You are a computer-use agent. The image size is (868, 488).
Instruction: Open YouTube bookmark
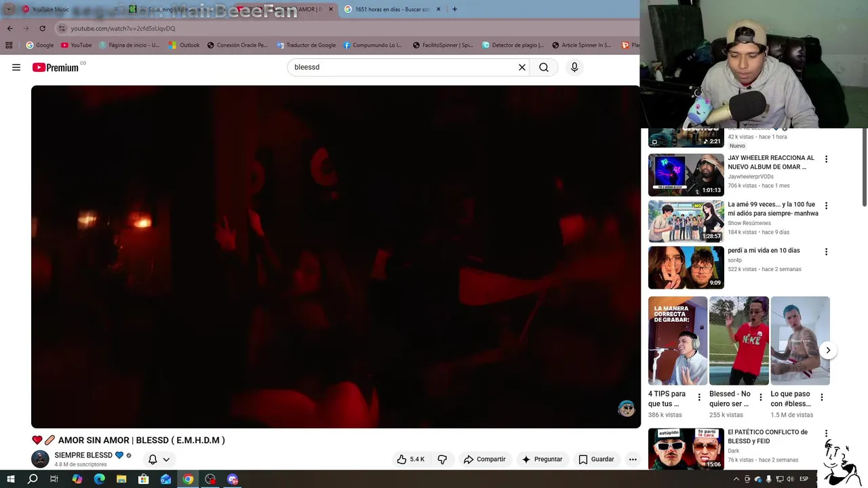pyautogui.click(x=76, y=45)
